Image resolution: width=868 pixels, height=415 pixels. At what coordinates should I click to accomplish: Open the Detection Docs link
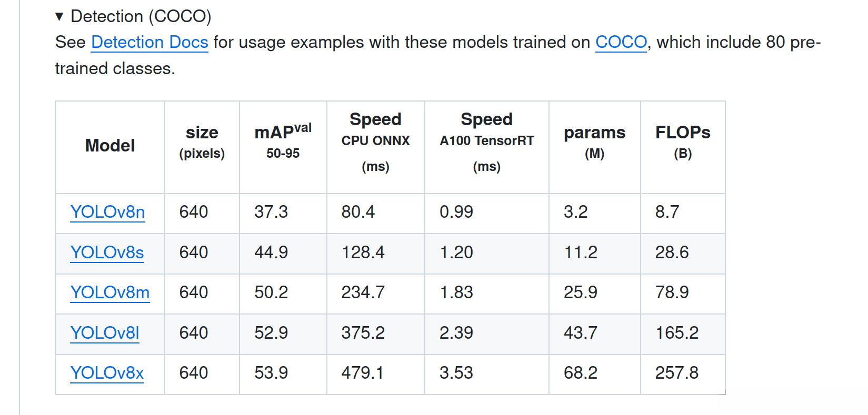tap(149, 42)
